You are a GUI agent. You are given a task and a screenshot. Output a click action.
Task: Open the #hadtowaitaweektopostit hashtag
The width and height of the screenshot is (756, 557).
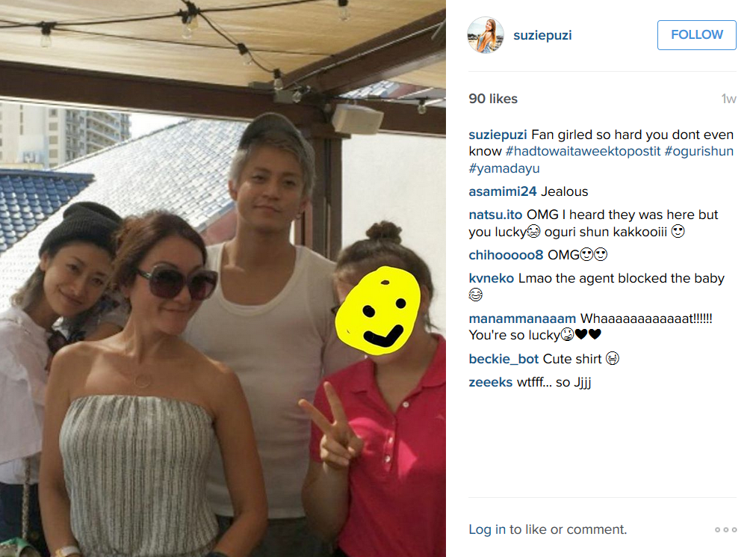[583, 151]
